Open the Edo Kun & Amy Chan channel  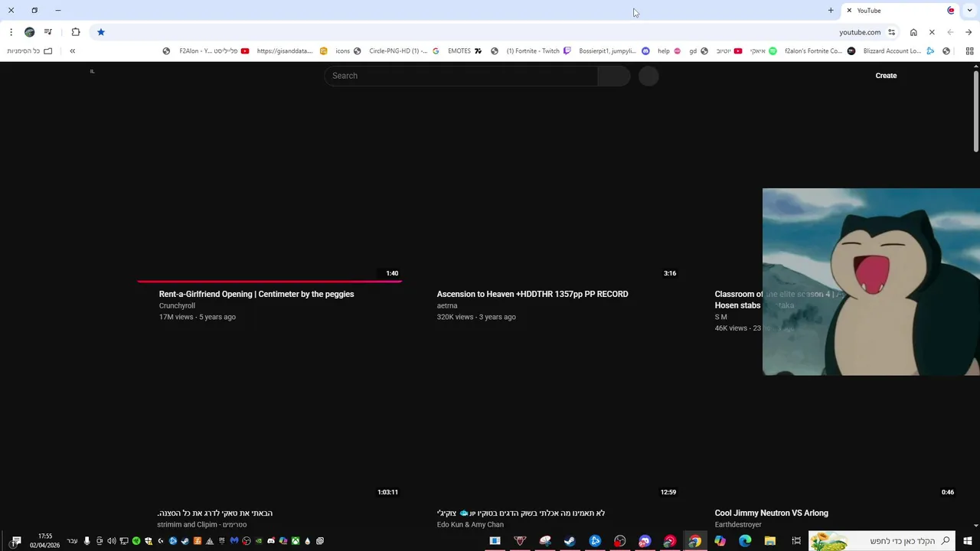tap(470, 524)
